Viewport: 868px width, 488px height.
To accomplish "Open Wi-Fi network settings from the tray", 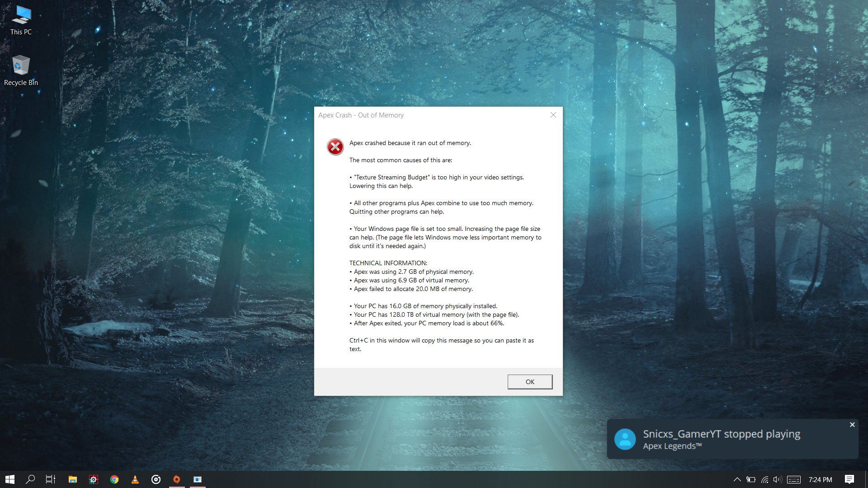I will [764, 479].
